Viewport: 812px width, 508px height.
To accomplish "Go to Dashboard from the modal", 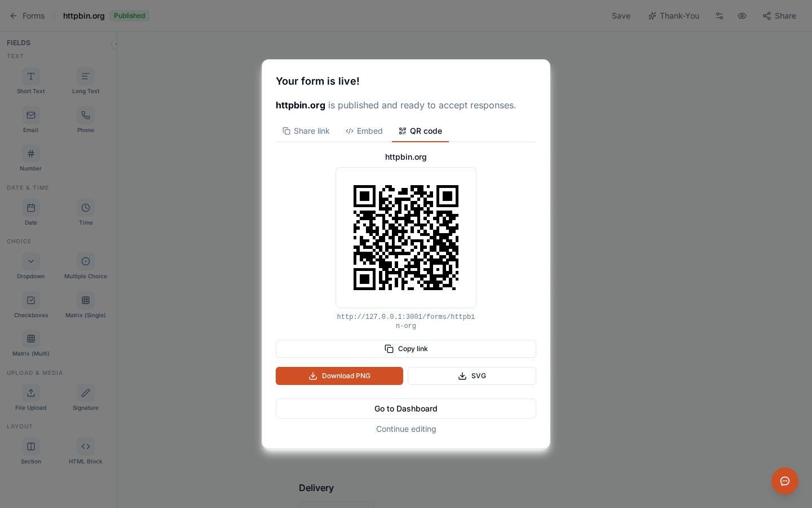I will tap(406, 409).
